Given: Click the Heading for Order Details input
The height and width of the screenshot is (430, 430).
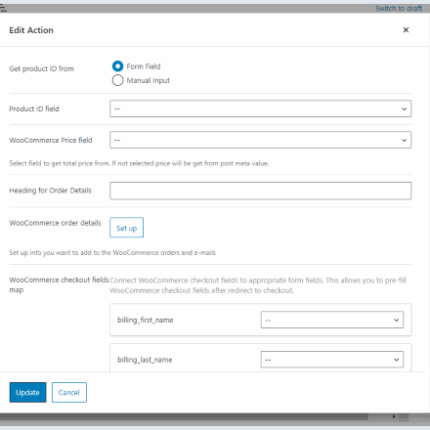Looking at the screenshot, I should pyautogui.click(x=260, y=191).
